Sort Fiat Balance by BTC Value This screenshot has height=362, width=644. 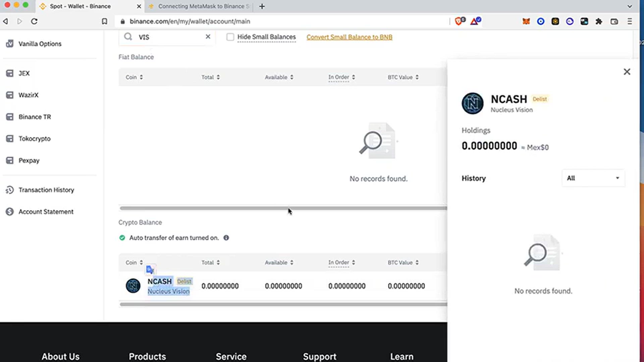point(403,77)
